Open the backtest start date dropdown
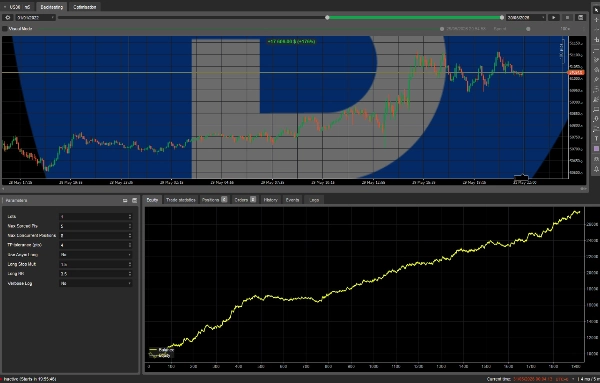 52,18
